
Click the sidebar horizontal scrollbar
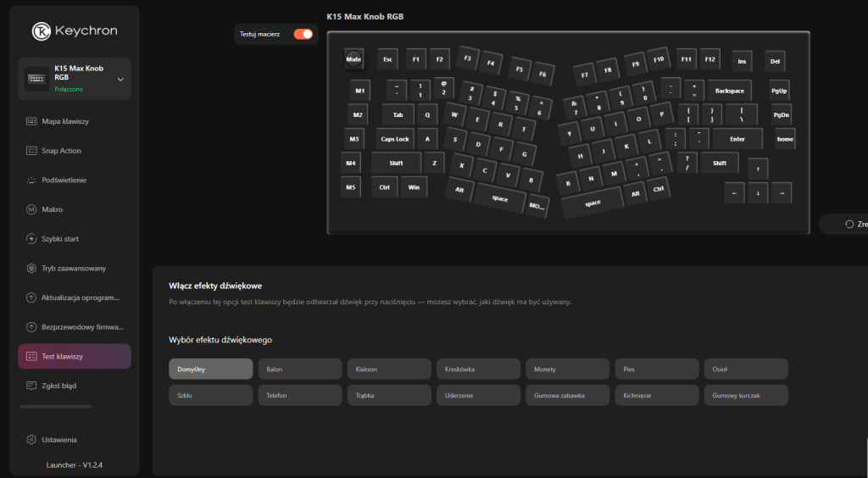56,407
